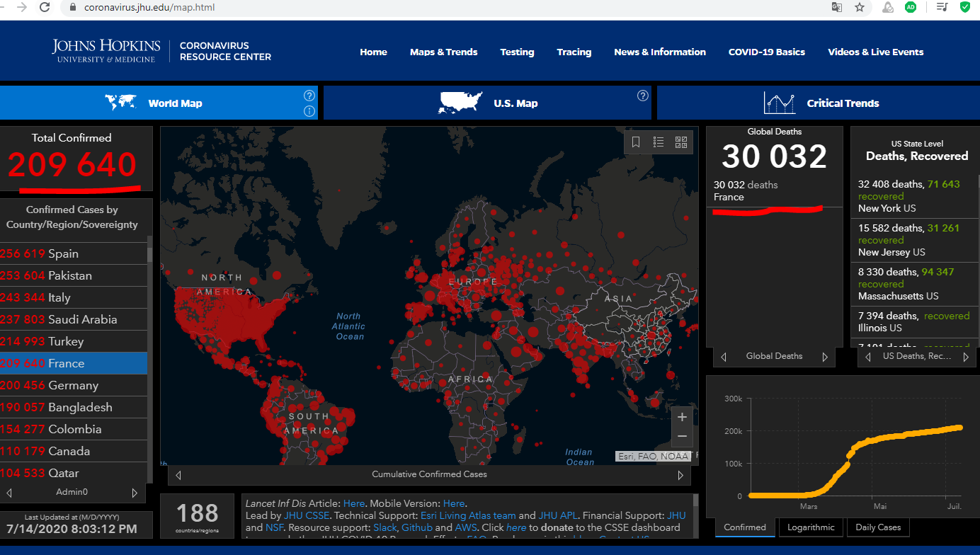Viewport: 980px width, 555px height.
Task: Open the COVID-19 Basics menu
Action: (x=767, y=52)
